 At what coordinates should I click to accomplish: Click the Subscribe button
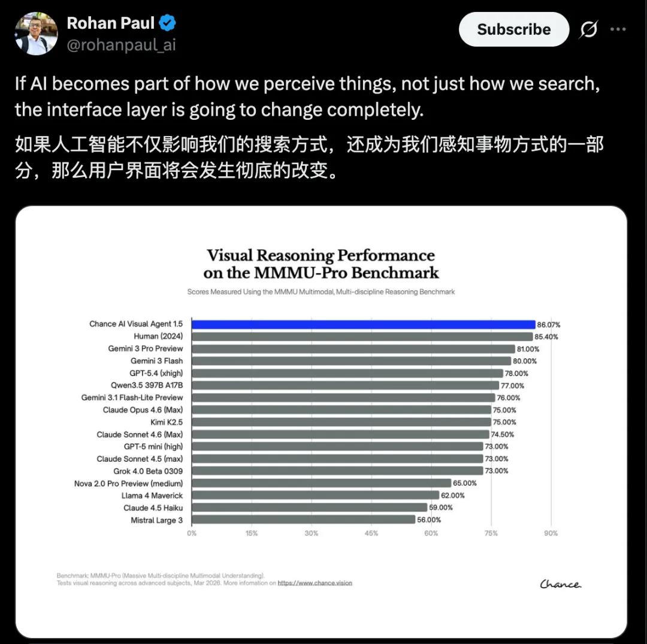pos(513,29)
